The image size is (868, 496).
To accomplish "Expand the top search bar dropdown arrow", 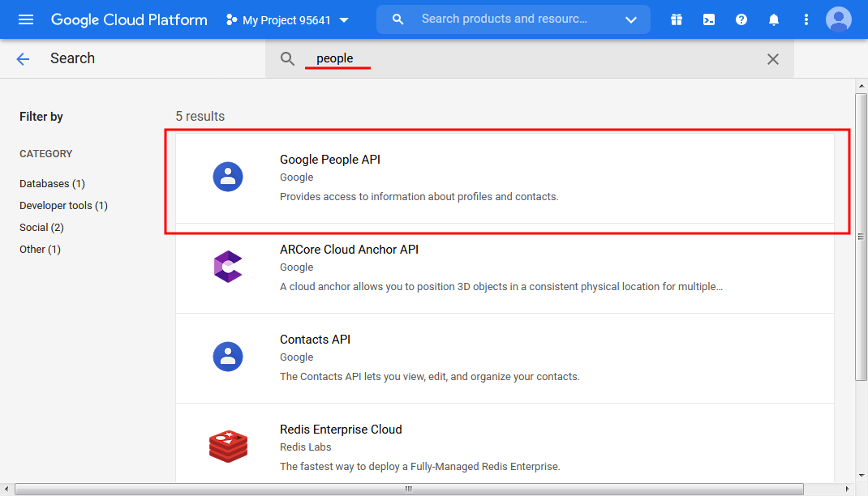I will coord(630,20).
